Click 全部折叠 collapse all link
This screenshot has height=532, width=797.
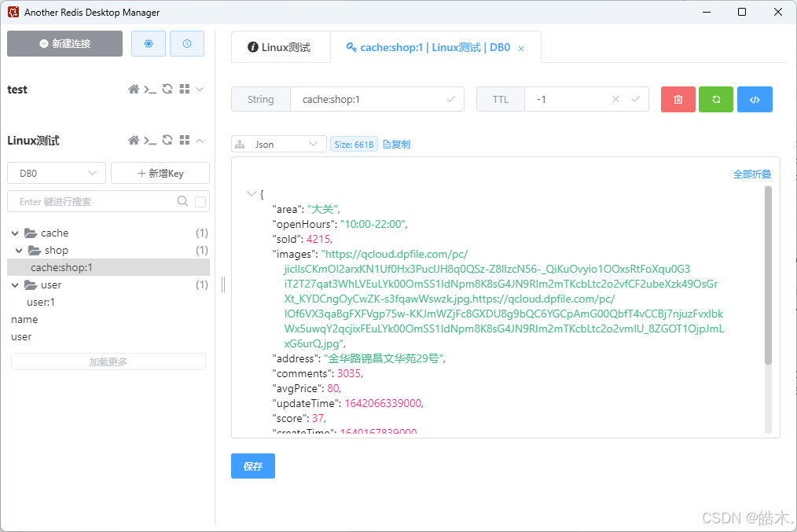pyautogui.click(x=751, y=174)
